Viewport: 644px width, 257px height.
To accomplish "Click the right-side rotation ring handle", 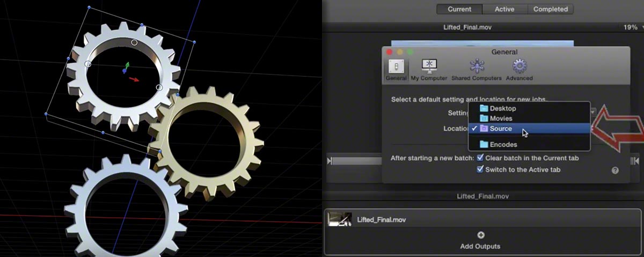I will tap(159, 87).
